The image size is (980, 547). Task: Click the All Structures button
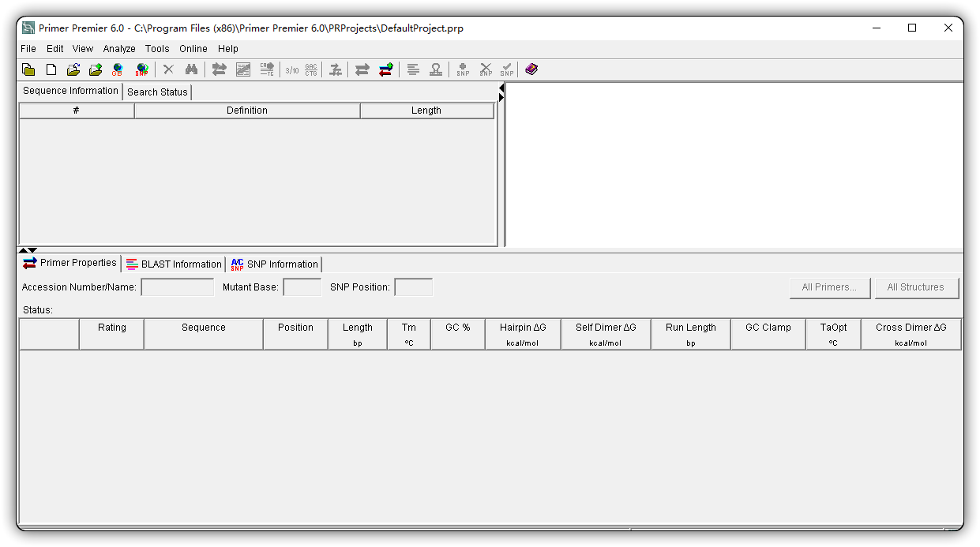(917, 287)
